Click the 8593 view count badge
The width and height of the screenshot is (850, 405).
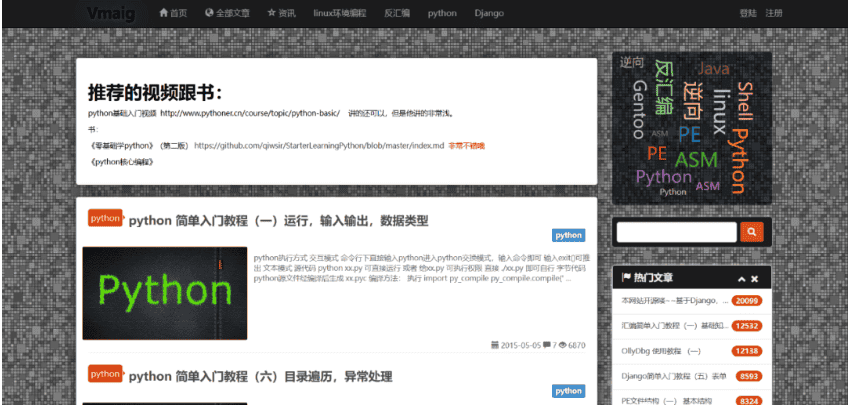(x=749, y=376)
